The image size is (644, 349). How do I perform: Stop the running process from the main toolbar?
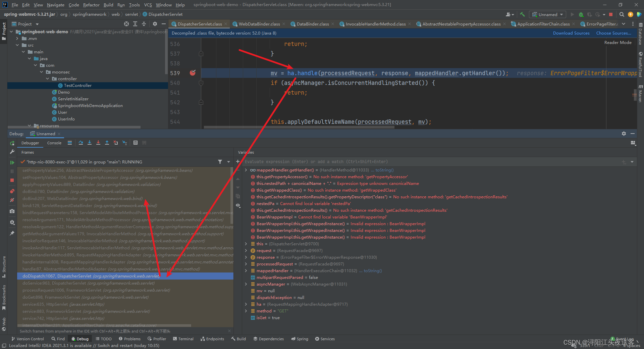(x=611, y=14)
